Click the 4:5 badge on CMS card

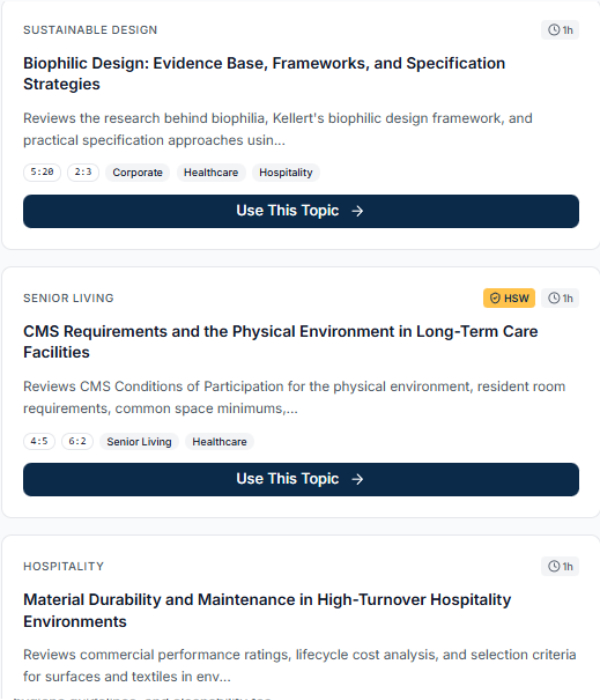click(39, 441)
